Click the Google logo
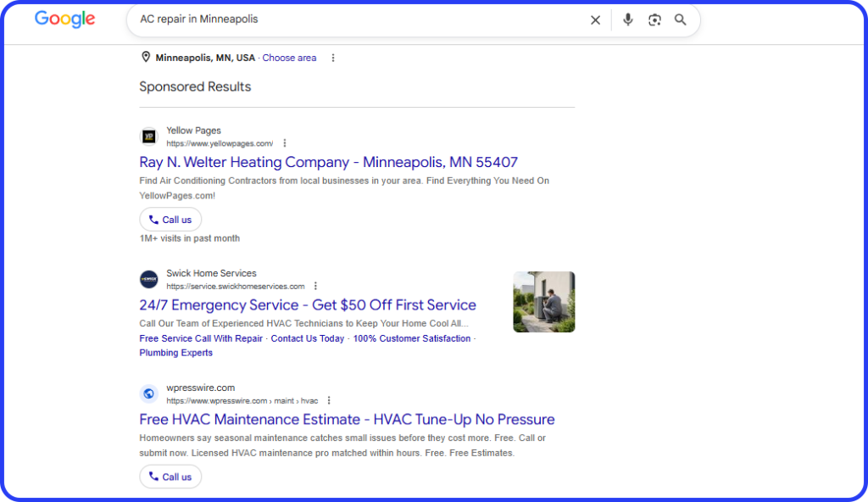The width and height of the screenshot is (868, 502). pyautogui.click(x=64, y=20)
